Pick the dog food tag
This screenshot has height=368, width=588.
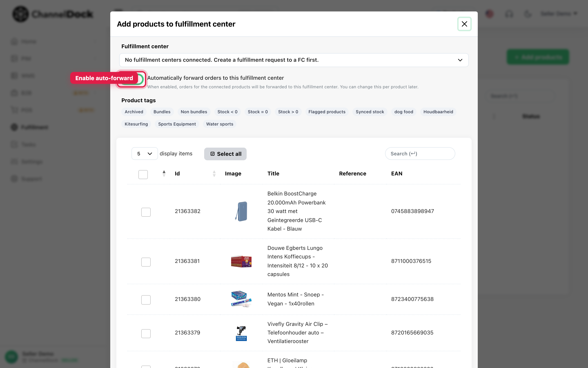pos(404,112)
